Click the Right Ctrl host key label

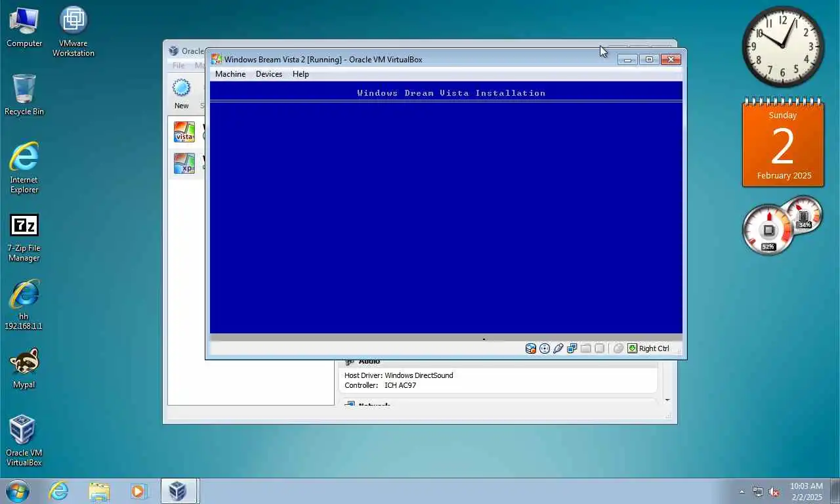654,348
